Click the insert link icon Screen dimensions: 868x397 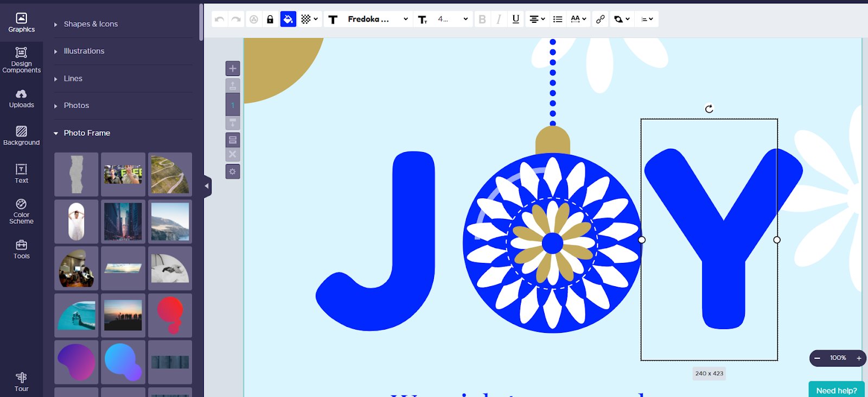pyautogui.click(x=600, y=20)
